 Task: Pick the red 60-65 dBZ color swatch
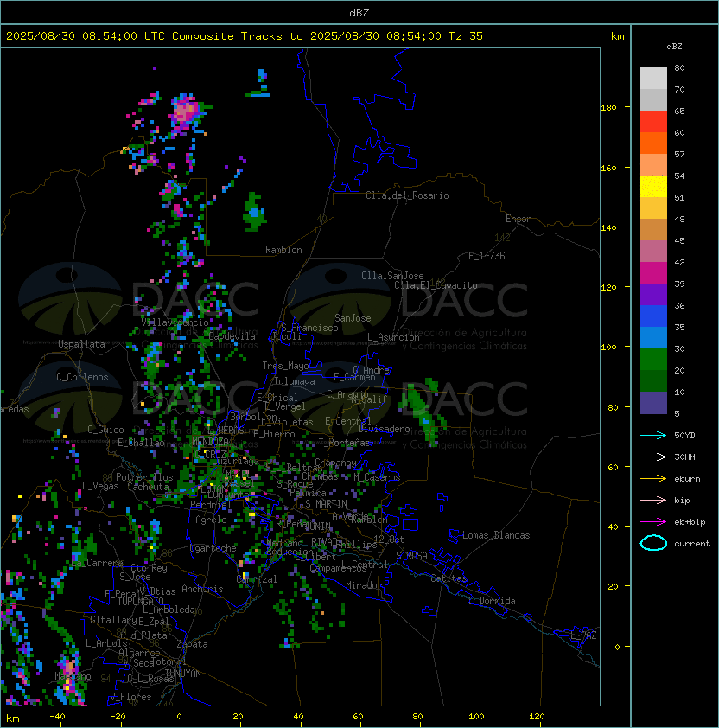tap(653, 122)
